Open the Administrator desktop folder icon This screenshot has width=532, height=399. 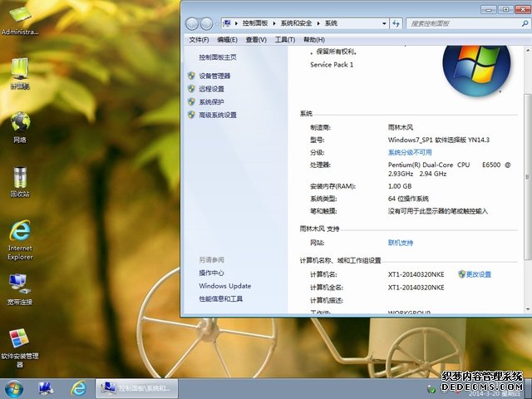pos(20,20)
